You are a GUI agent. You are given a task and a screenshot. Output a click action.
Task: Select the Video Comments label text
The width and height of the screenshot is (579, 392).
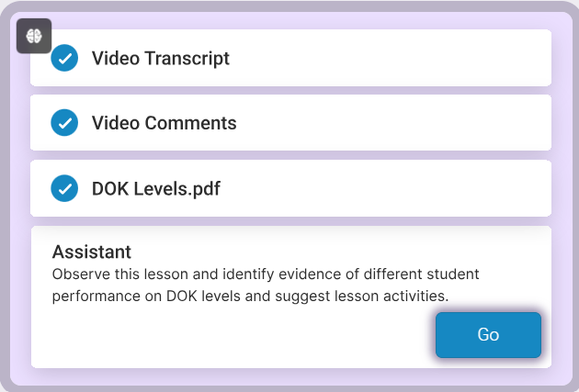[x=164, y=123]
